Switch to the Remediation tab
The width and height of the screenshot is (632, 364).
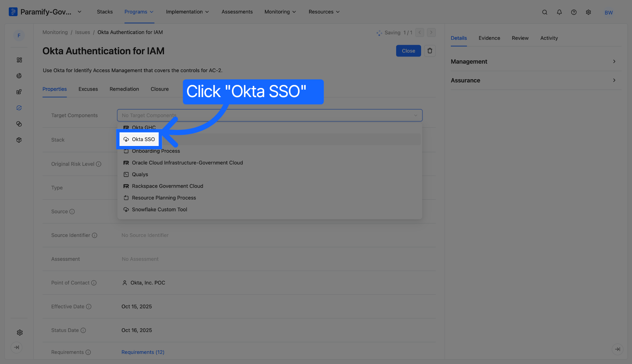[x=124, y=89]
